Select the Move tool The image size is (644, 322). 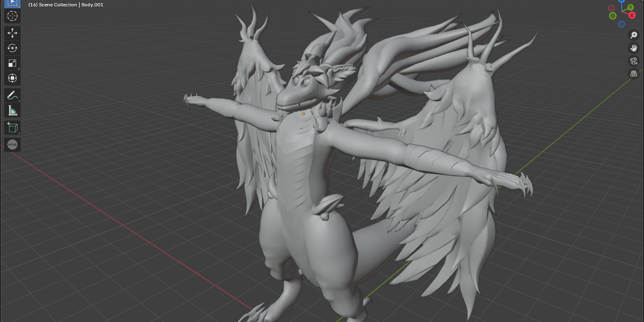tap(12, 33)
